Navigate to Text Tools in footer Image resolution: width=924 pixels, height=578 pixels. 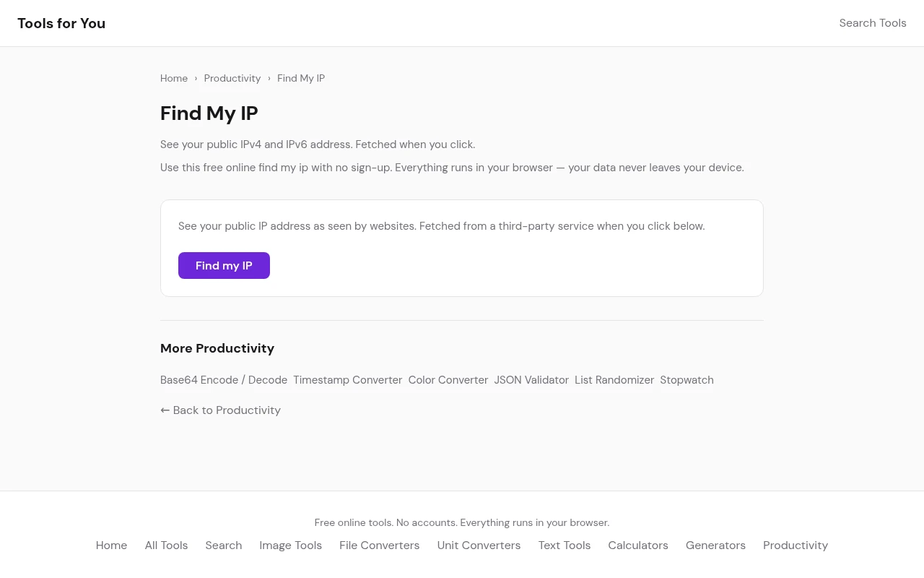pos(564,545)
